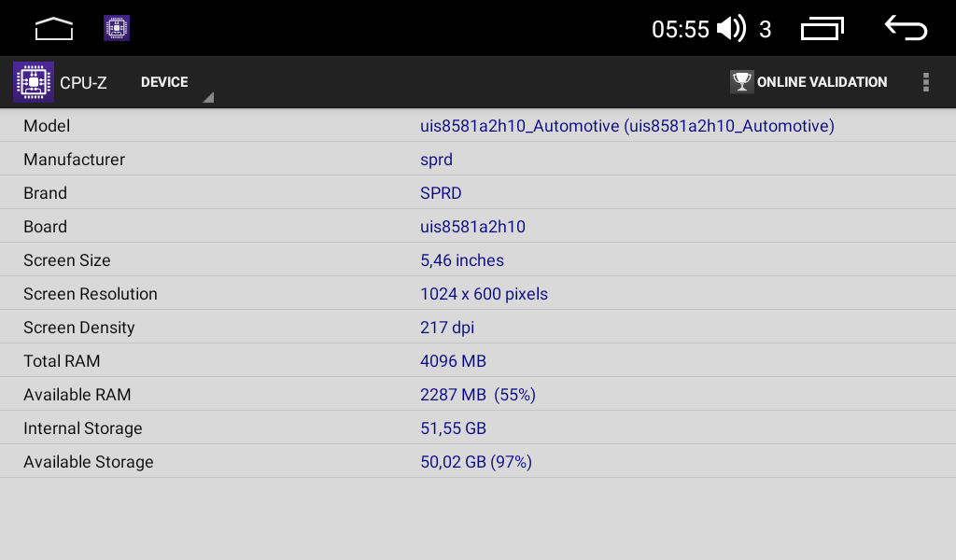Screen dimensions: 956x560
Task: Open the DEVICE section dropdown
Action: (x=176, y=83)
